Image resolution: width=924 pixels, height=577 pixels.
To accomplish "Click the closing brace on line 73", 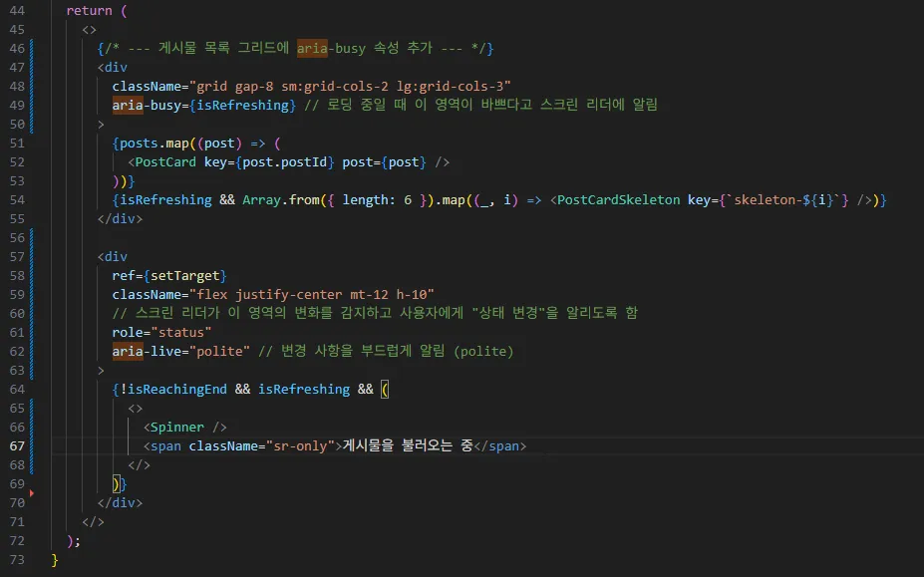I will click(x=53, y=559).
